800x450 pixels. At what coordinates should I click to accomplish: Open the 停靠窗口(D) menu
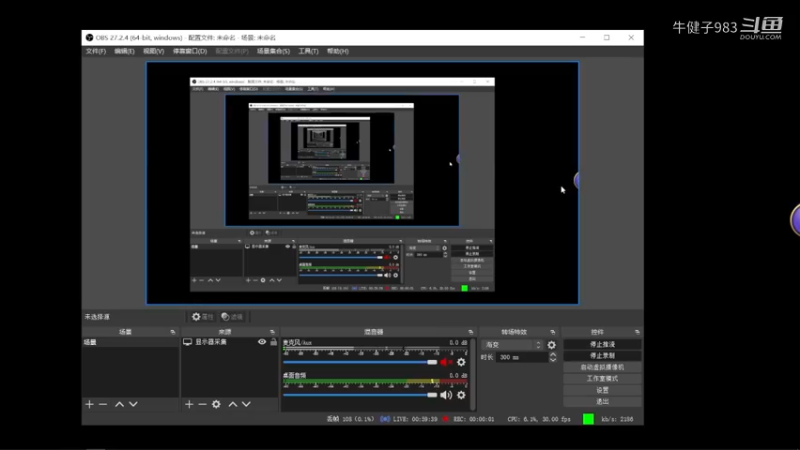[190, 52]
